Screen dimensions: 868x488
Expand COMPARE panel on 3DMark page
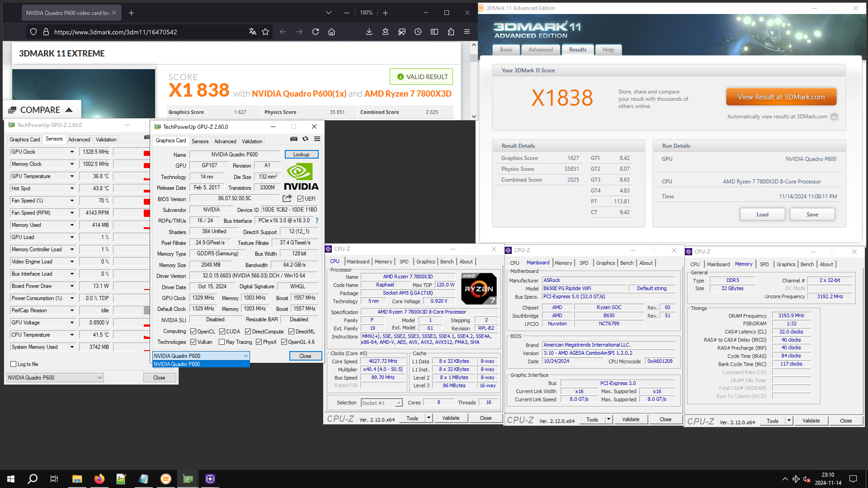pos(43,110)
